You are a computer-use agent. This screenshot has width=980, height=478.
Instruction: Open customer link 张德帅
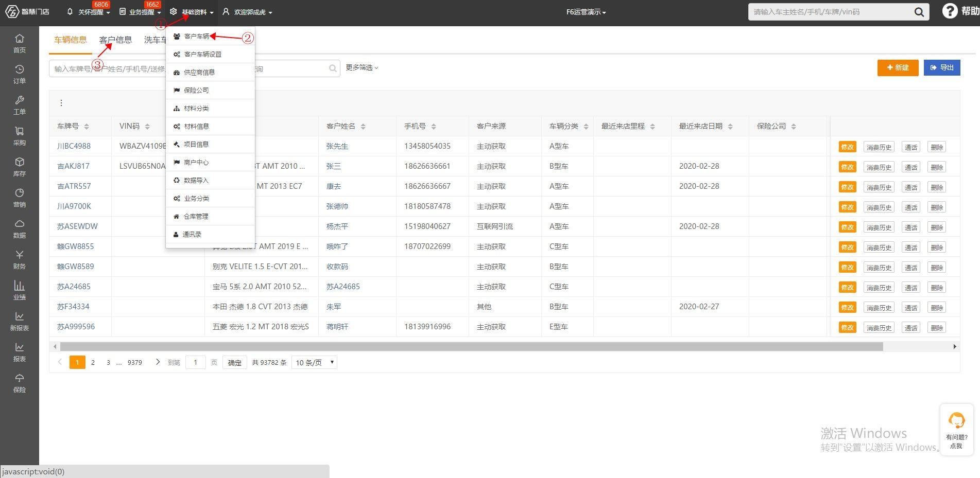pyautogui.click(x=337, y=206)
